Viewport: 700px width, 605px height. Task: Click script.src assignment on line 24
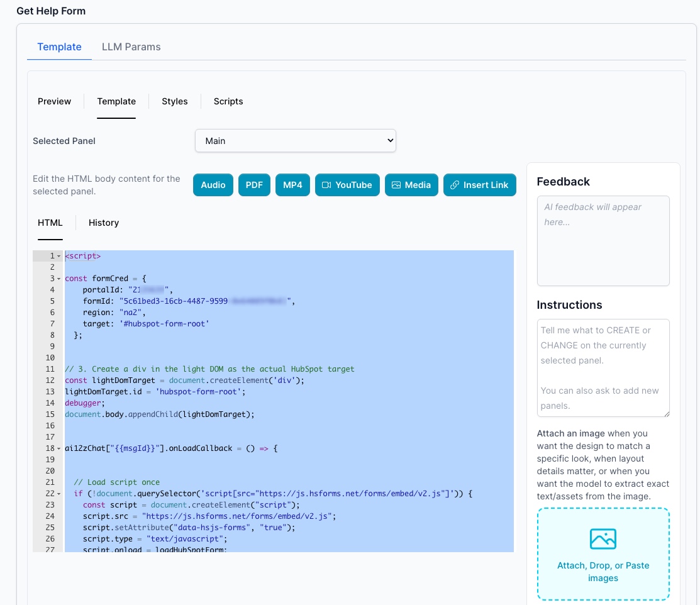pyautogui.click(x=209, y=516)
